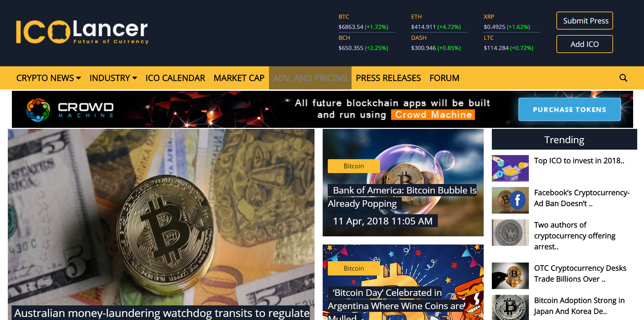Expand the Industry dropdown menu

coord(113,78)
